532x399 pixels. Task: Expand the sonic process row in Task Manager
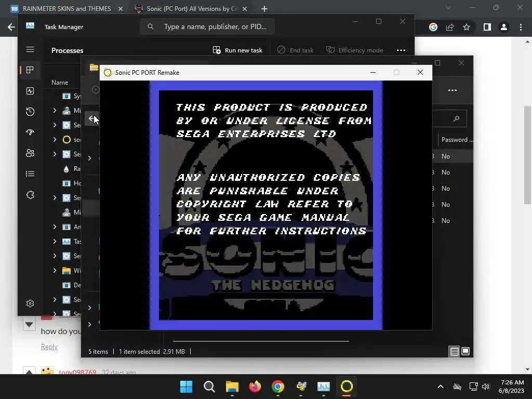[x=55, y=139]
